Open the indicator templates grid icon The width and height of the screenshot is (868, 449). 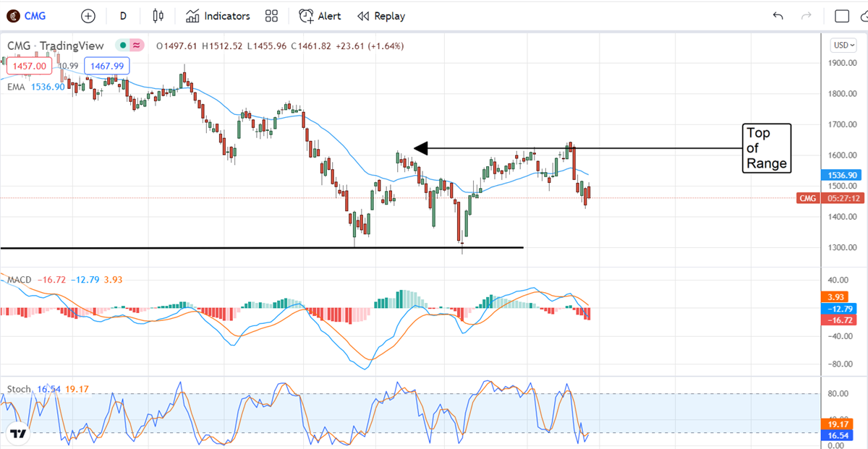(x=271, y=16)
